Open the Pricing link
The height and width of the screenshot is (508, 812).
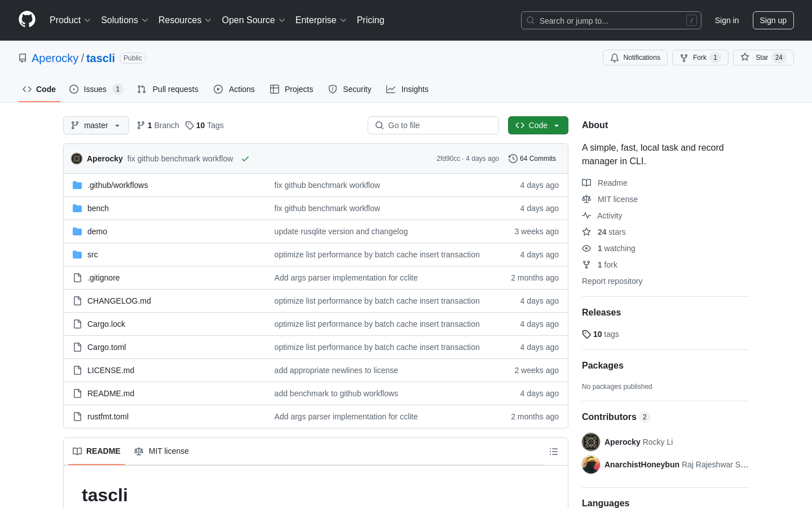[370, 20]
